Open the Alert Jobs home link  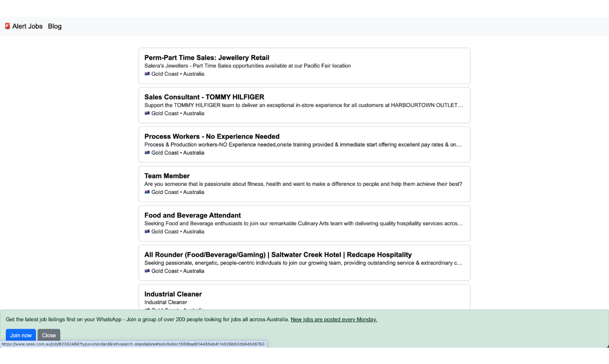tap(23, 26)
